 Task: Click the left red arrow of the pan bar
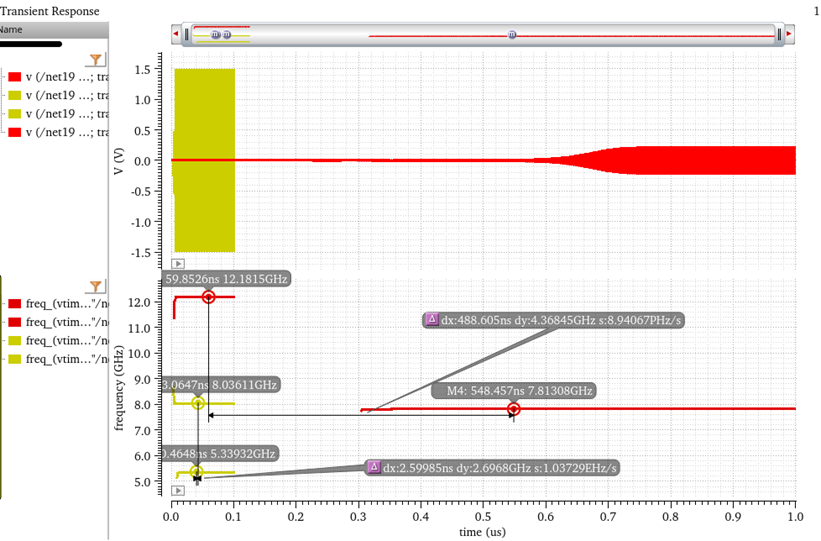pyautogui.click(x=175, y=34)
